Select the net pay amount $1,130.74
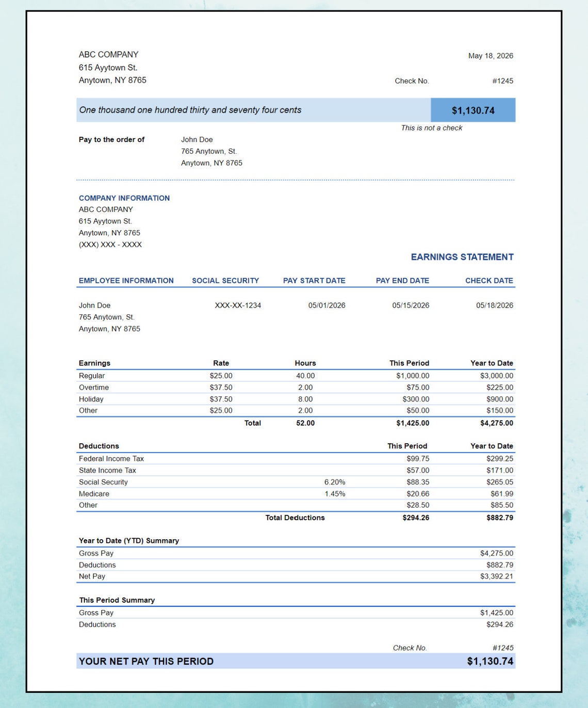This screenshot has width=588, height=708. [x=472, y=110]
